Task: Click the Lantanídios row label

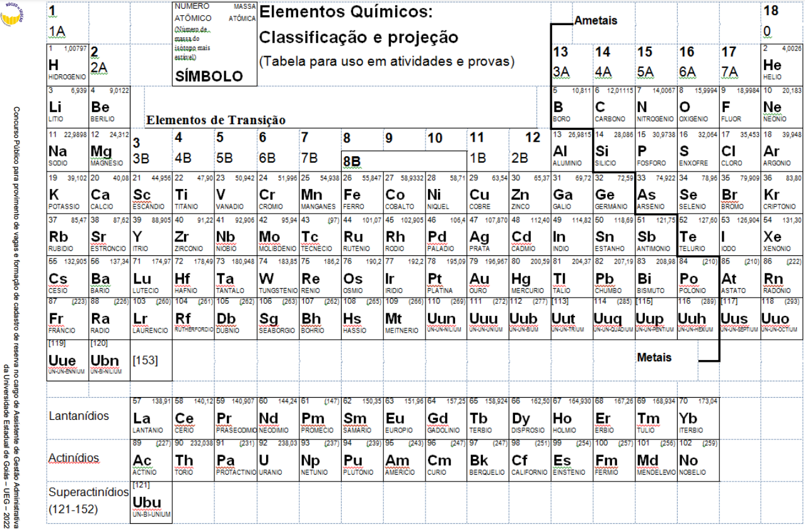Action: 79,416
